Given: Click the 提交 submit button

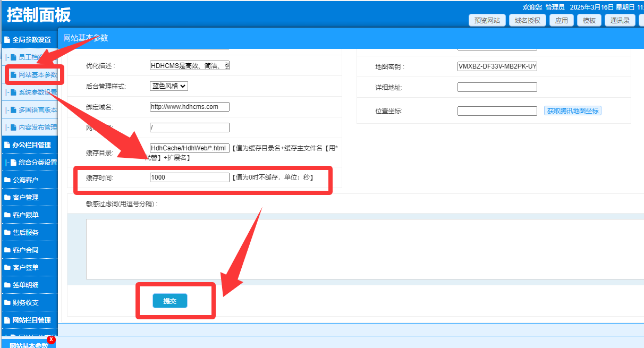Looking at the screenshot, I should pos(170,301).
